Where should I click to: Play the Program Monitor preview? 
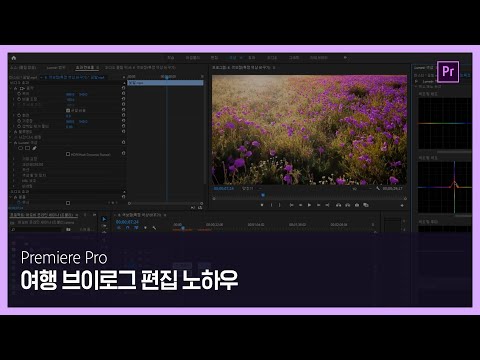click(309, 205)
